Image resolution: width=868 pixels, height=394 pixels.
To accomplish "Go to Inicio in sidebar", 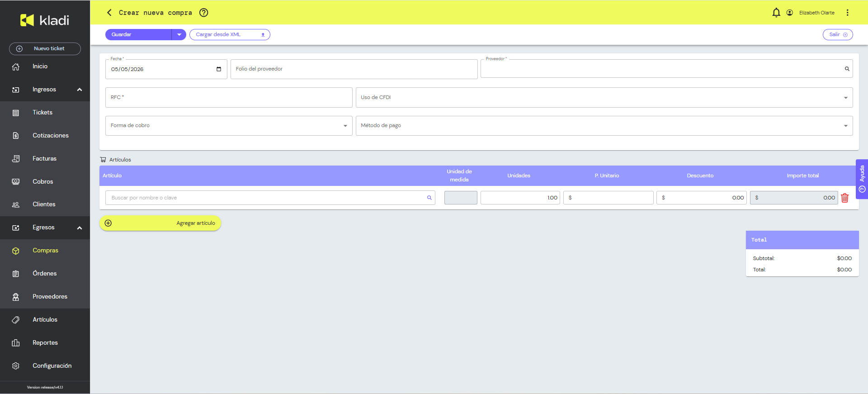I will 40,66.
